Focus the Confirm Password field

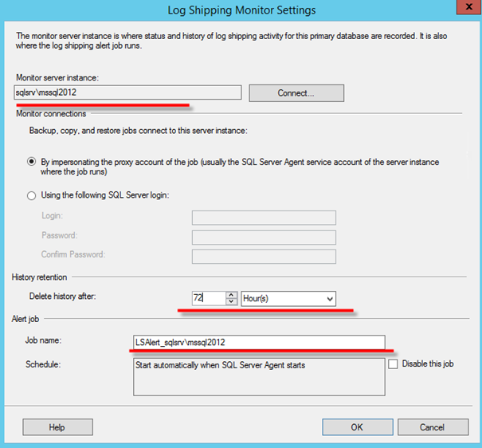click(264, 256)
